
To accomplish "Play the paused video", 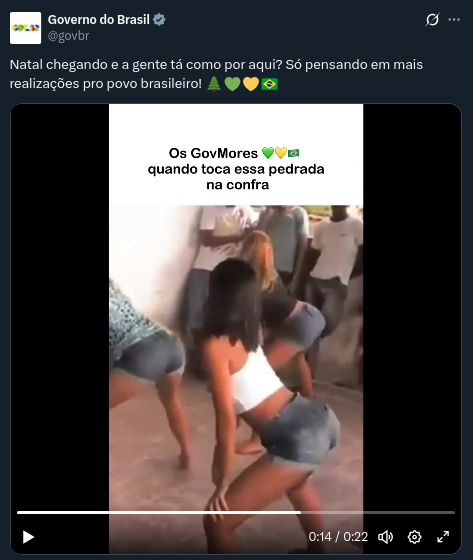I will coord(28,537).
